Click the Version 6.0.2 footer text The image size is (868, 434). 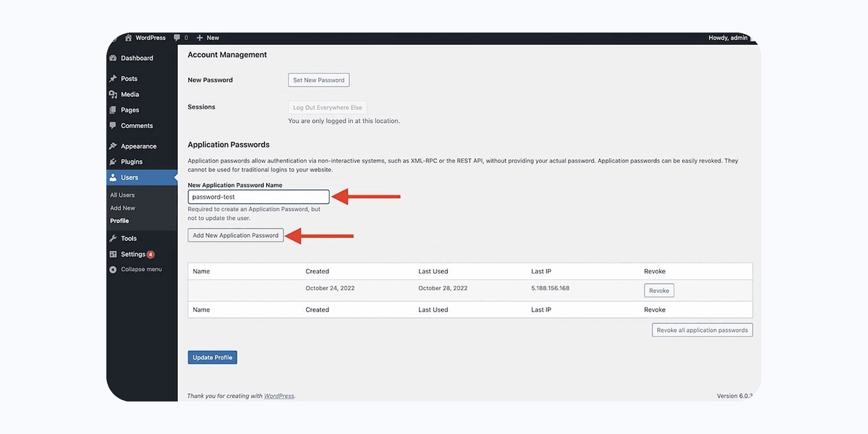(x=734, y=396)
